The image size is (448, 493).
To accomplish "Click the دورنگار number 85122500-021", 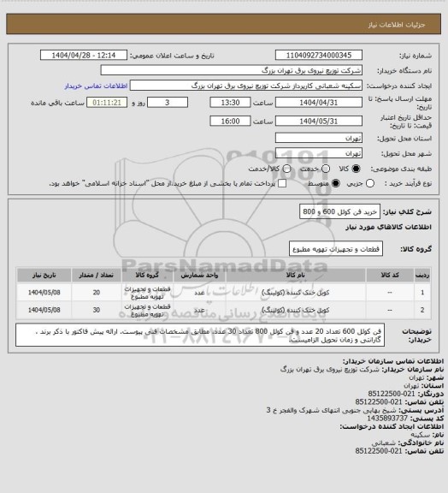I will pyautogui.click(x=392, y=394).
